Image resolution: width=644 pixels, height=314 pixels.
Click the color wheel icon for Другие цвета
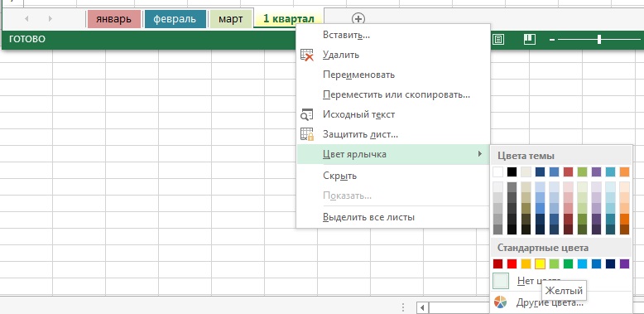point(500,302)
